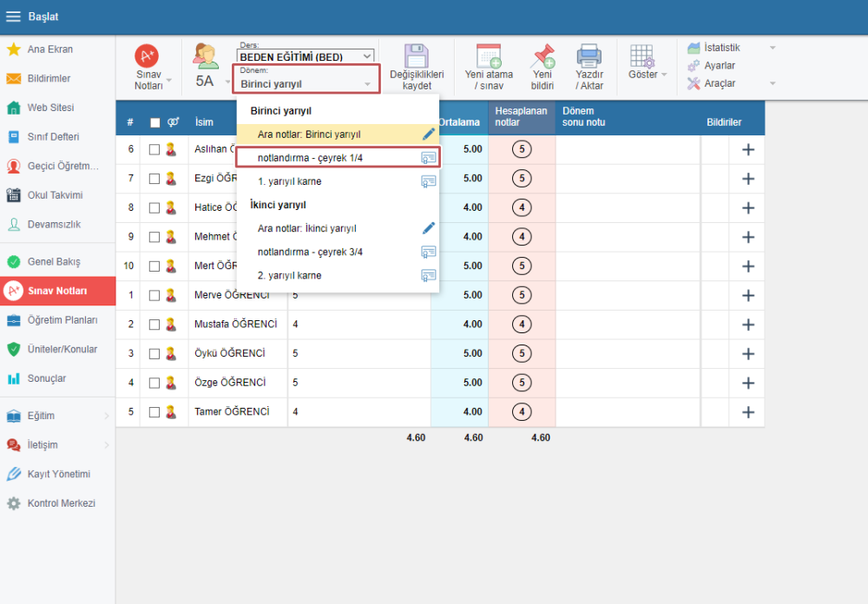Image resolution: width=868 pixels, height=604 pixels.
Task: Click the Kayıt Yönetimi feather icon
Action: coord(13,474)
